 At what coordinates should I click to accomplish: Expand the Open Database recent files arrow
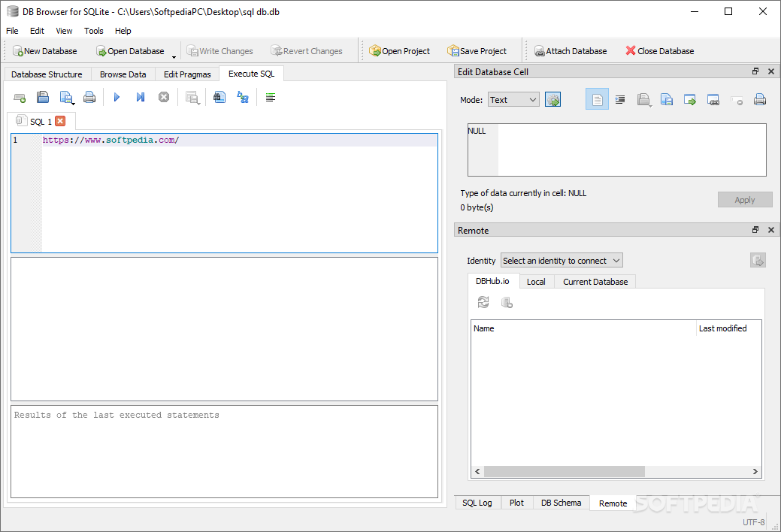(x=174, y=56)
